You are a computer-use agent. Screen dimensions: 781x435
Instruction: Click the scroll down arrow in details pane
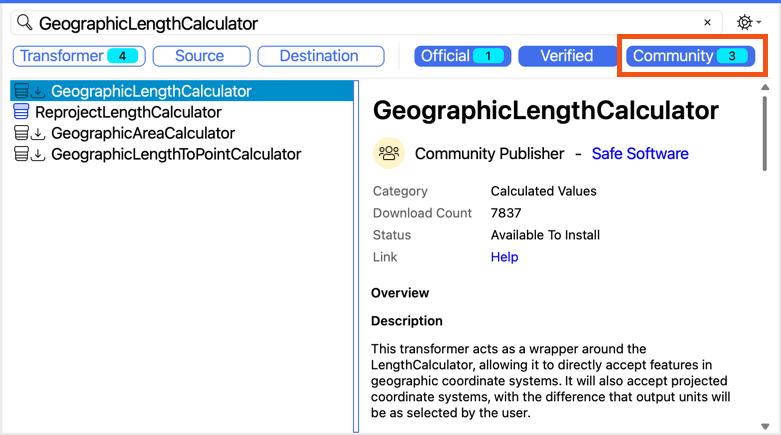tap(765, 426)
